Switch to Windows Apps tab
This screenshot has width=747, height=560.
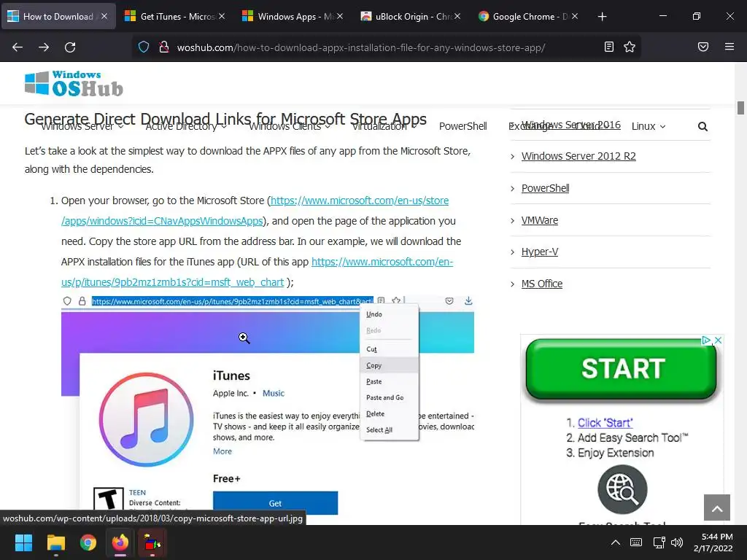pyautogui.click(x=293, y=16)
